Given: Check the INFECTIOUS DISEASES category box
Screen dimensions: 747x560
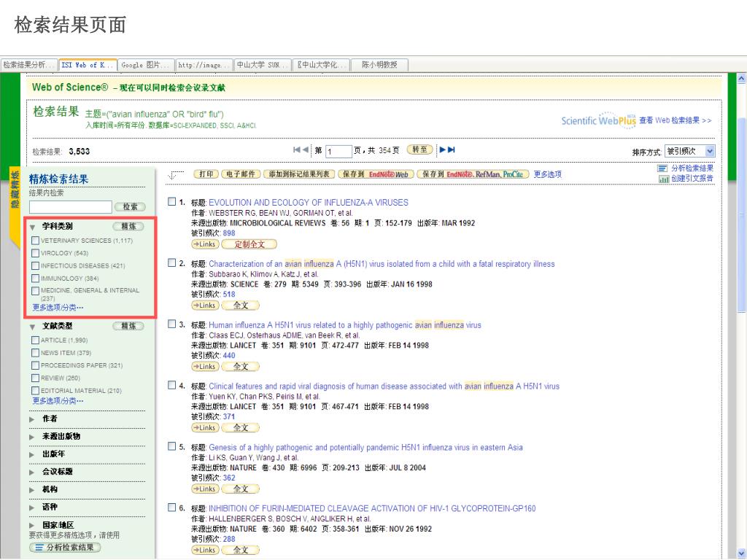Looking at the screenshot, I should (x=35, y=265).
